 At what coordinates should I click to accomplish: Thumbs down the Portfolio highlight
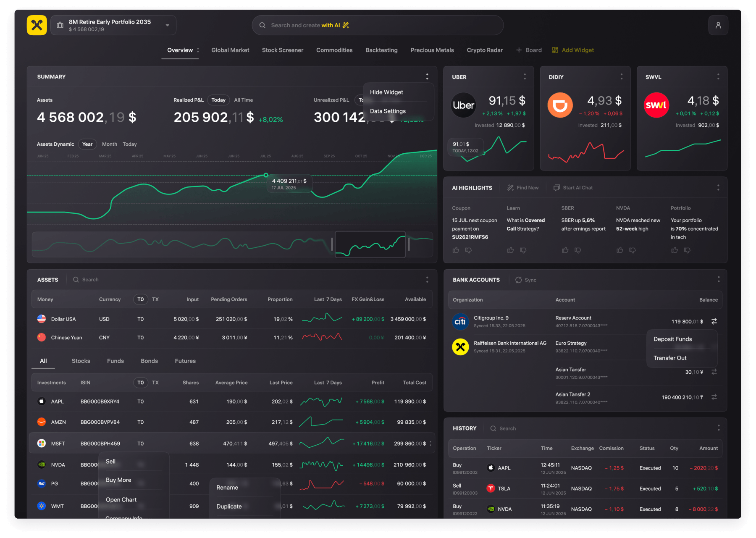(687, 250)
